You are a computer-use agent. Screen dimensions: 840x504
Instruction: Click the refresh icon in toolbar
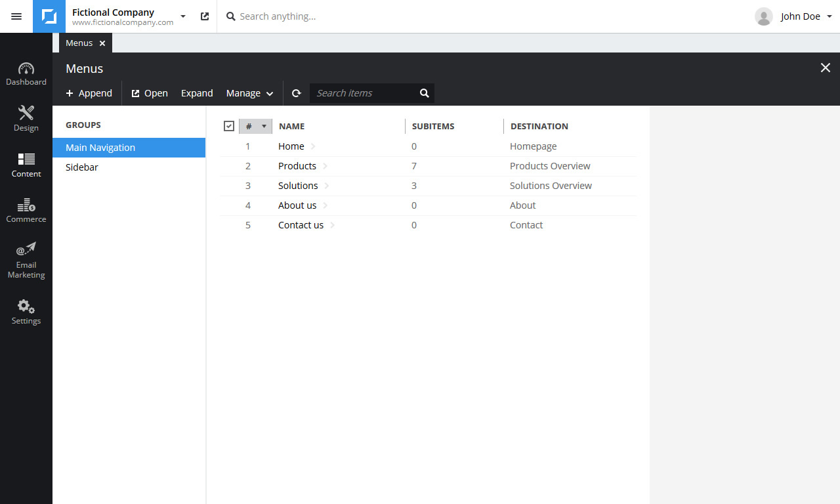[x=297, y=93]
